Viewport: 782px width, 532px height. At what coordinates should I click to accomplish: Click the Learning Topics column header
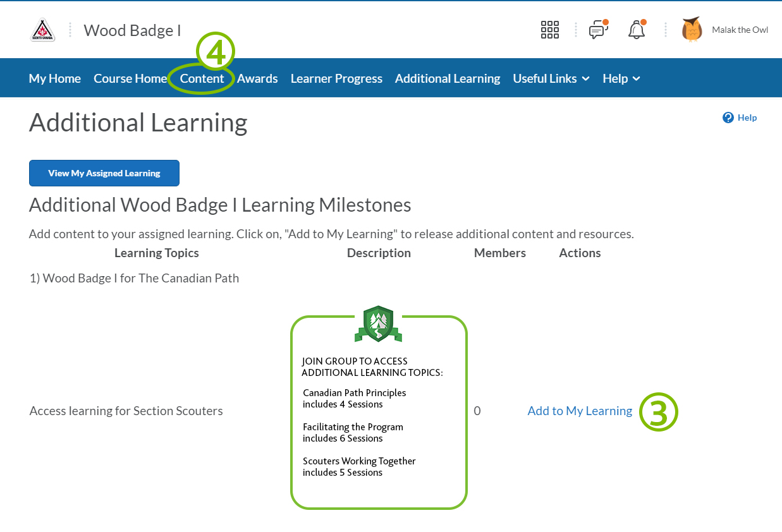pos(157,253)
